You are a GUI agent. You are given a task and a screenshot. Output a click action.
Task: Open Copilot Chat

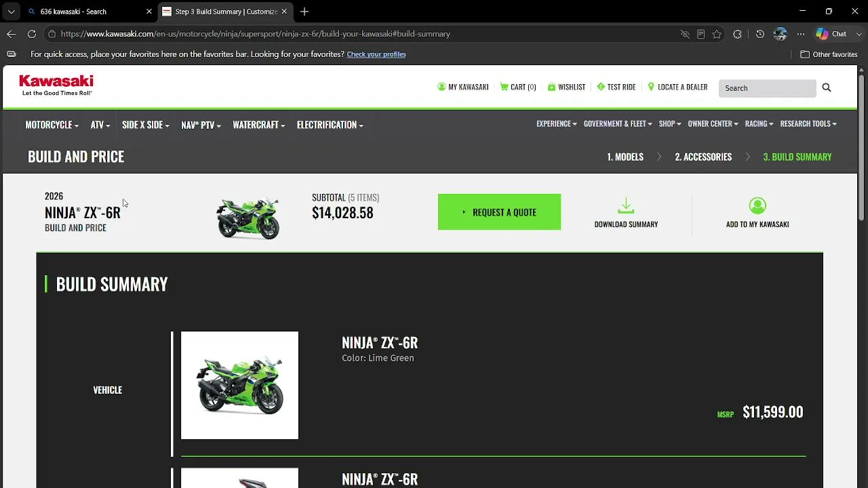(x=832, y=34)
